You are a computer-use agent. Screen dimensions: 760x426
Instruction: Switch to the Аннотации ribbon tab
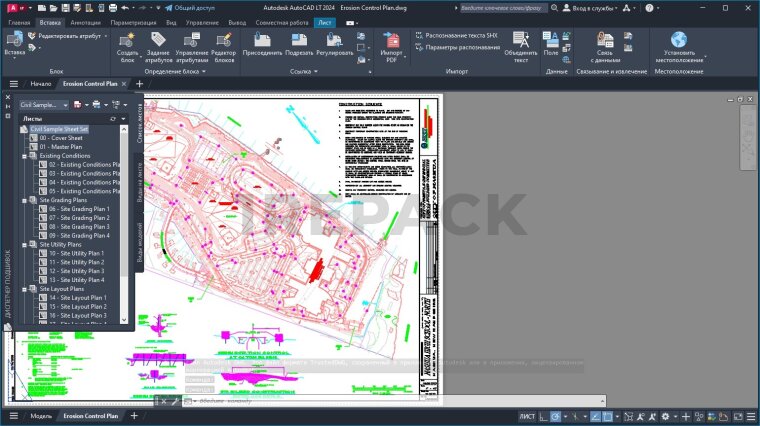click(x=85, y=21)
